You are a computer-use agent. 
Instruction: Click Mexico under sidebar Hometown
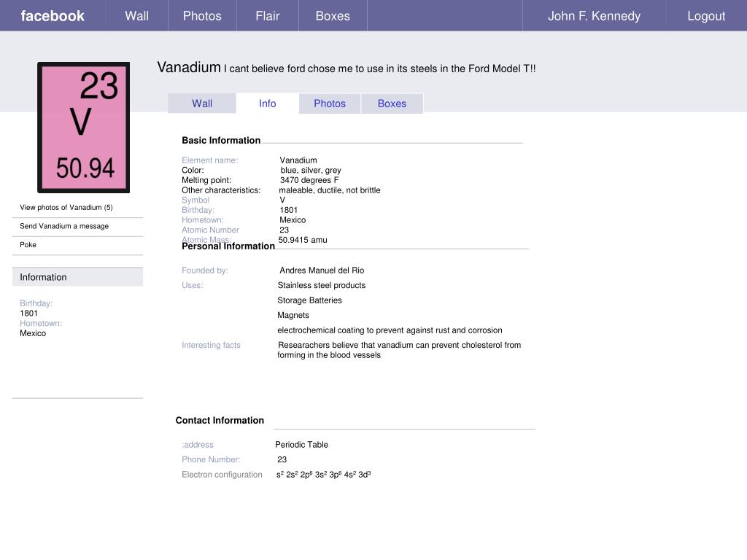click(33, 333)
